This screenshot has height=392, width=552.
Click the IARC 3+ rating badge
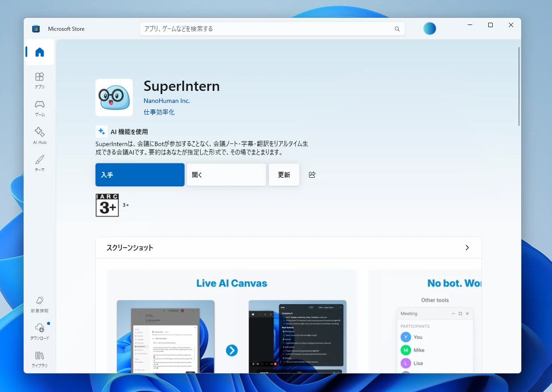click(x=107, y=205)
